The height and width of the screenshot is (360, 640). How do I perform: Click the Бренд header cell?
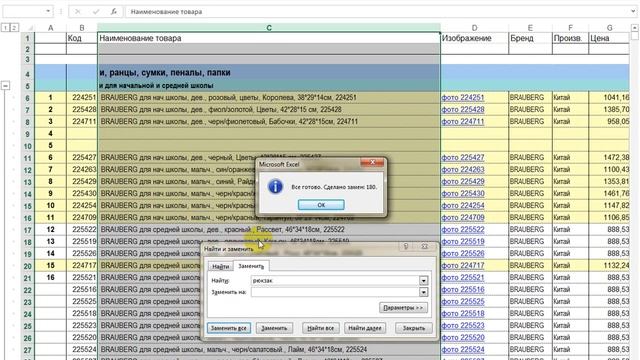530,38
